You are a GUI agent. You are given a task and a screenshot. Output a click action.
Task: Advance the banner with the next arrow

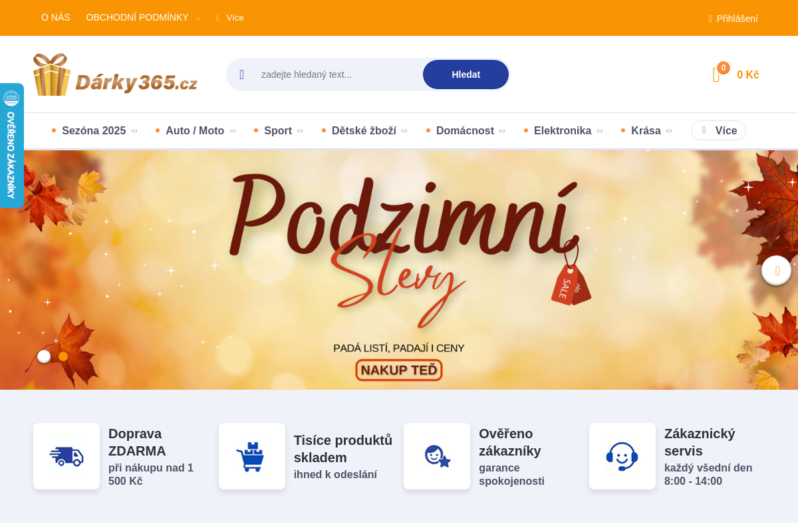pos(776,271)
